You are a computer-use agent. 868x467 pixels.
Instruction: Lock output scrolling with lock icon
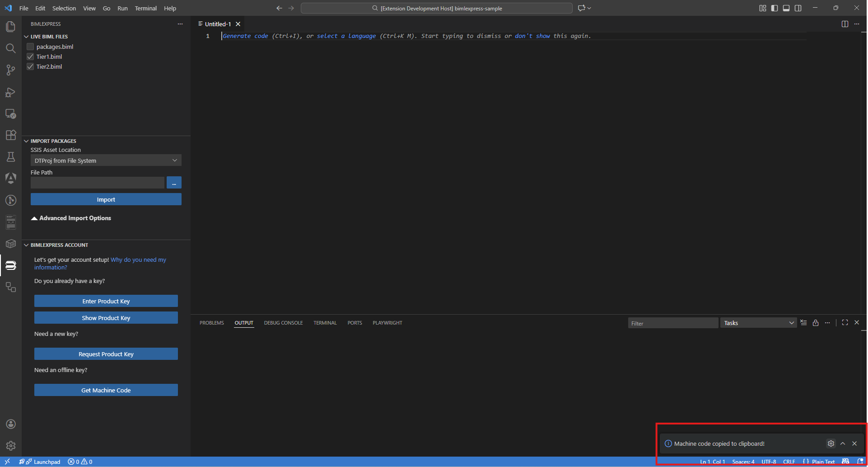point(815,323)
